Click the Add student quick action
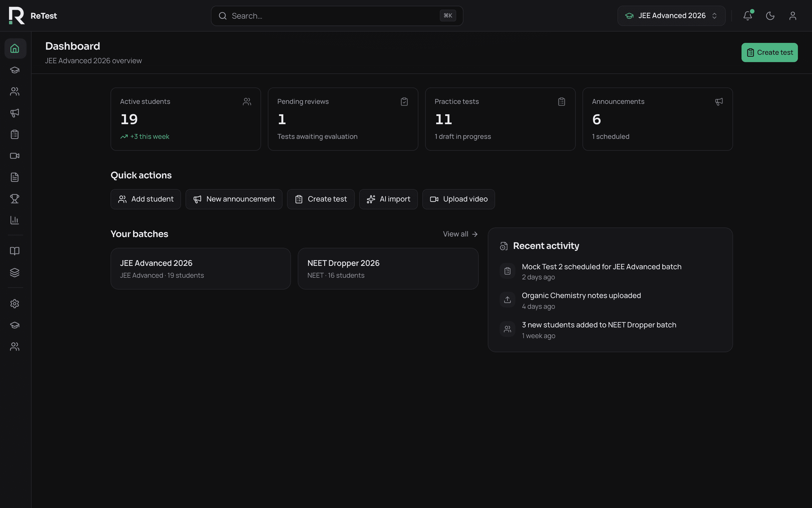Image resolution: width=812 pixels, height=508 pixels. click(x=145, y=199)
